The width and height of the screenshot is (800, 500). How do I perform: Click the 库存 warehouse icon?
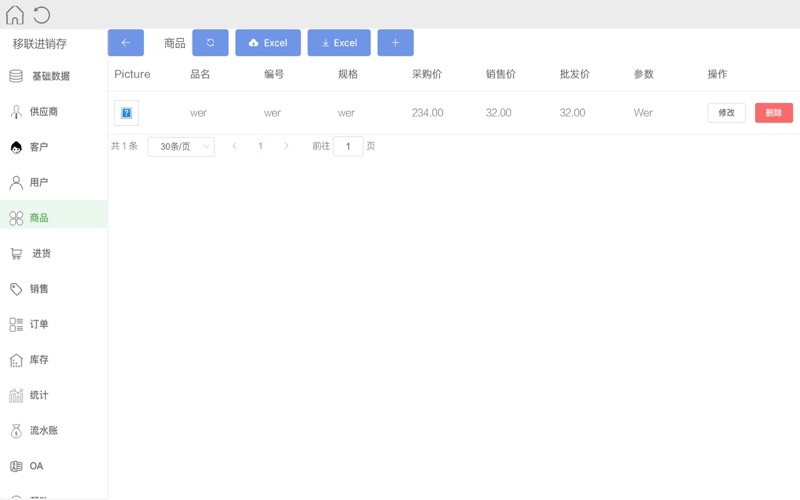[16, 360]
